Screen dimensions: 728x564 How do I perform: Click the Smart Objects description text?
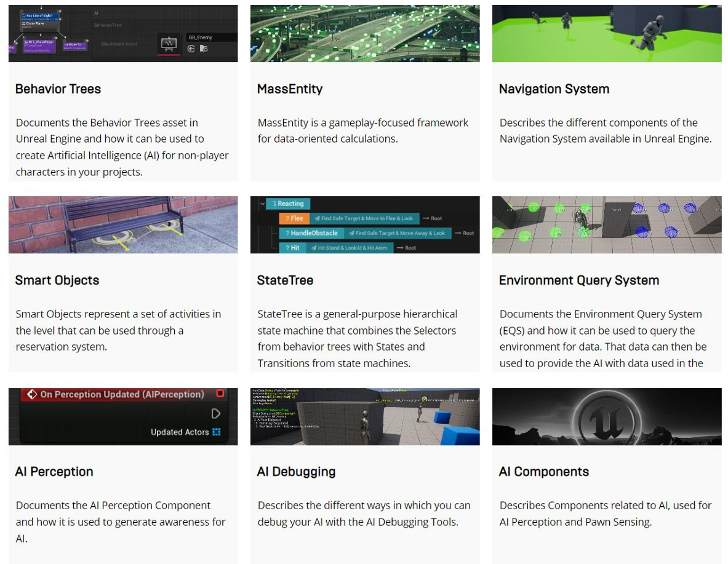118,330
